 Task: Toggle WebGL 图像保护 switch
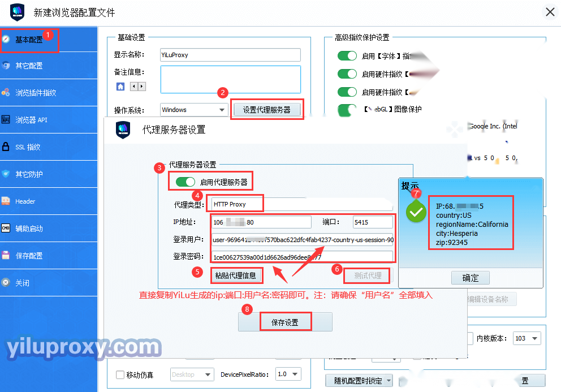click(x=347, y=110)
